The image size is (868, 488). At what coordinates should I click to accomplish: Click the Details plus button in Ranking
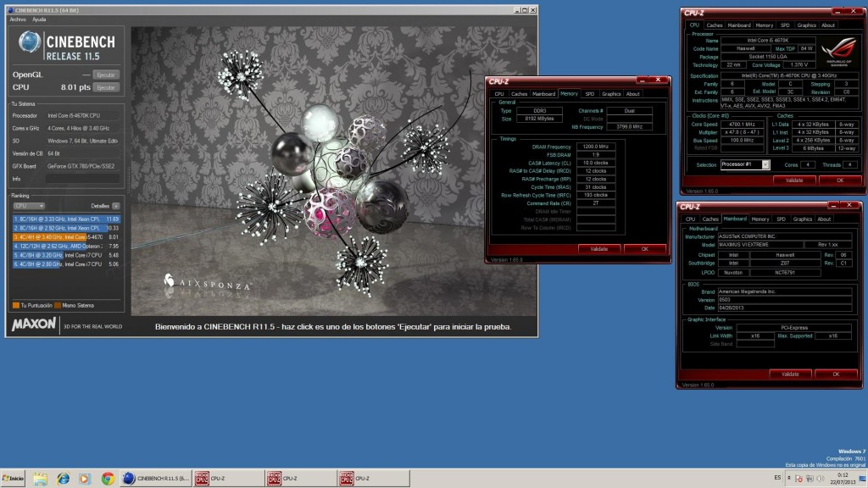[116, 206]
